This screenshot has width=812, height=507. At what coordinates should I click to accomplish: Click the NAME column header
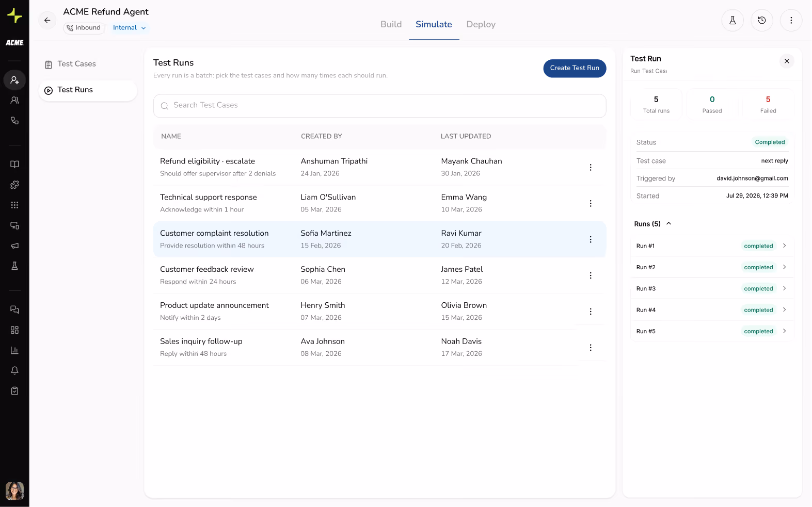click(x=171, y=136)
